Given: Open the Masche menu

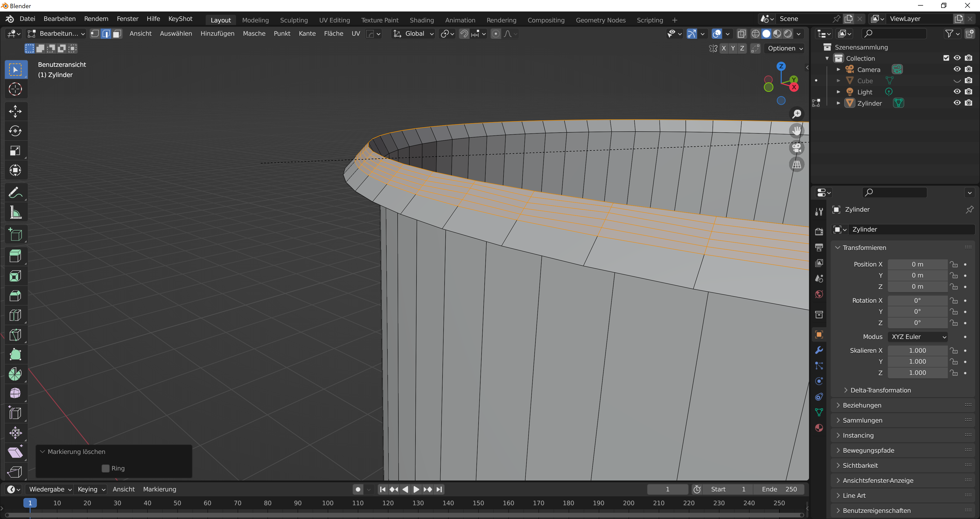Looking at the screenshot, I should 254,34.
